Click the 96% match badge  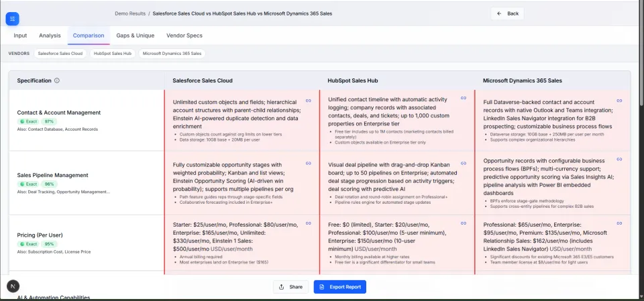[x=49, y=184]
